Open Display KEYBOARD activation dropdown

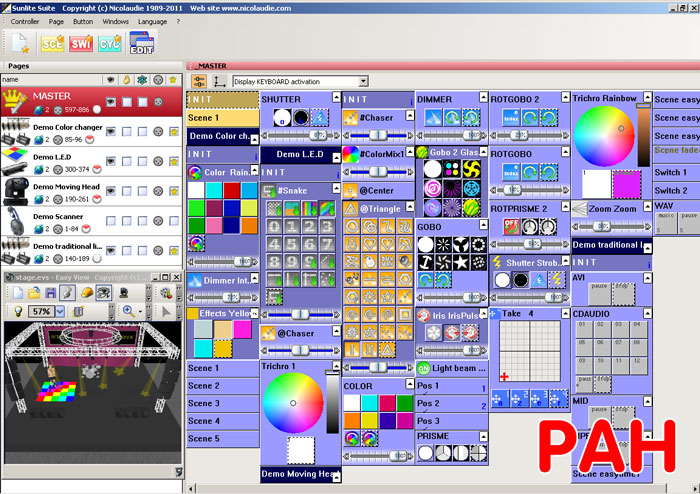coord(364,81)
